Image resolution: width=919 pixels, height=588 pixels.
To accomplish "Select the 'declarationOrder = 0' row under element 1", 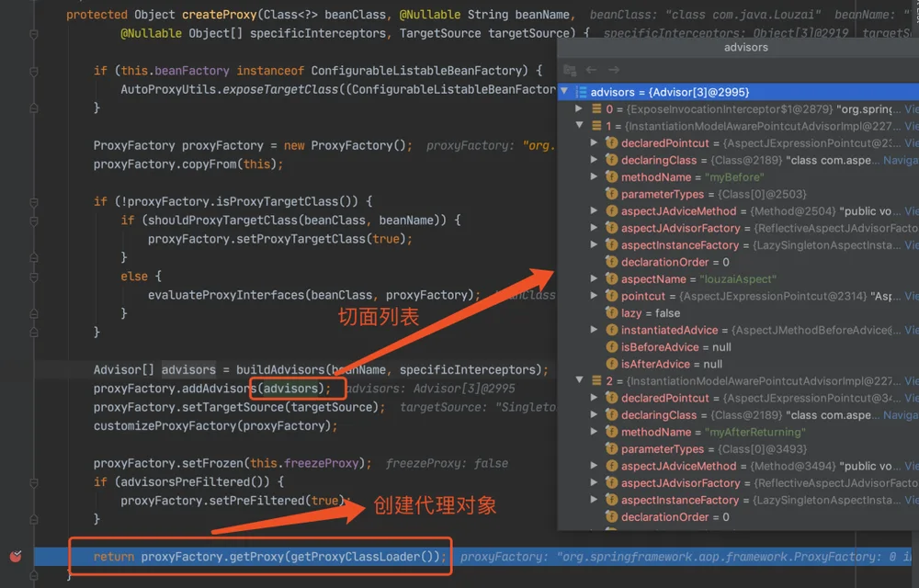I will coord(739,262).
